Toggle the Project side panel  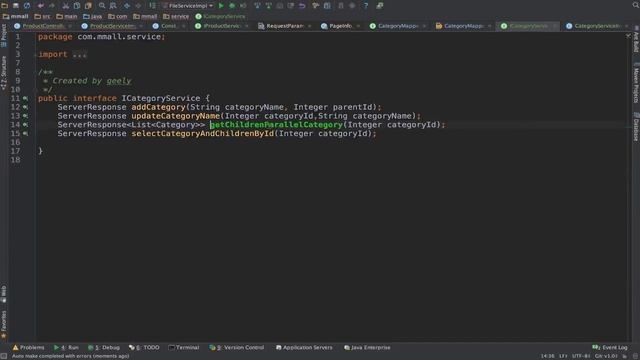coord(4,35)
